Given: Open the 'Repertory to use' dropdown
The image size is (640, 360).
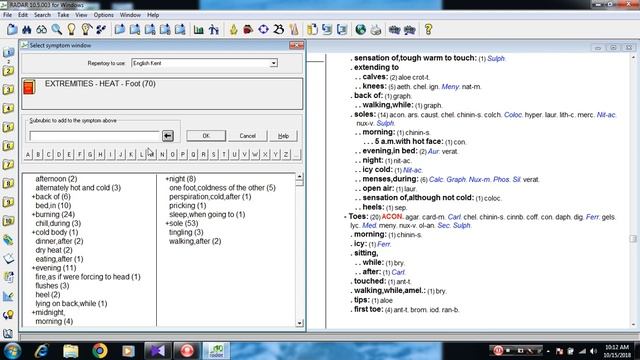Looking at the screenshot, I should pos(273,63).
